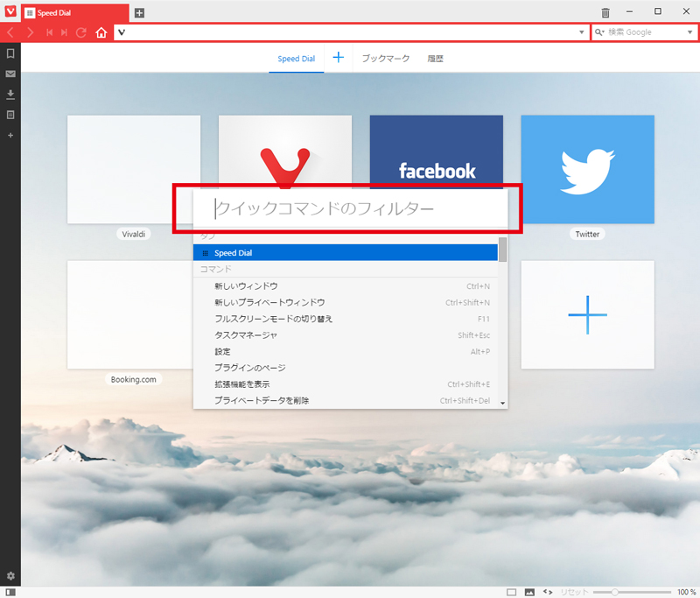Viewport: 700px width, 598px height.
Task: Open page actions code icon
Action: 548,592
